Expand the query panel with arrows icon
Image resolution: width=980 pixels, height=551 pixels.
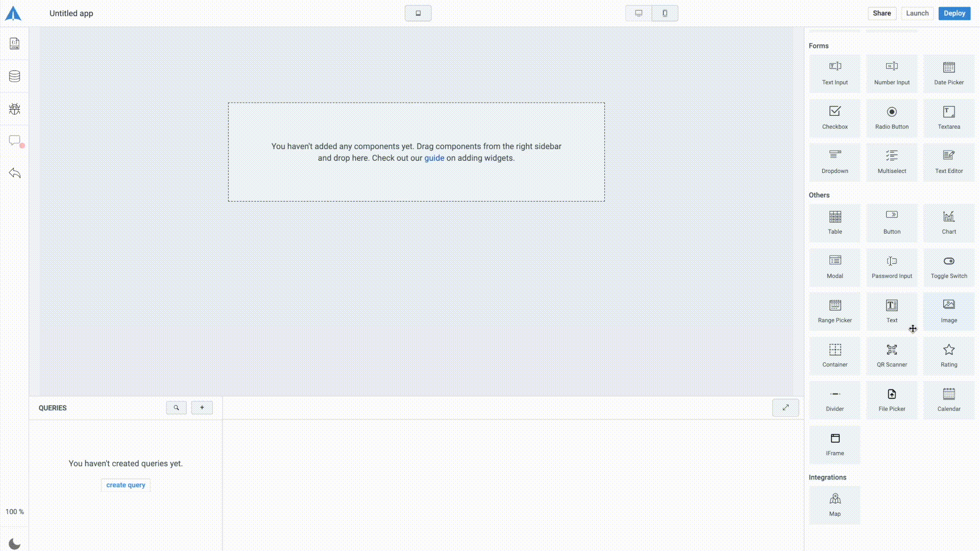coord(785,408)
